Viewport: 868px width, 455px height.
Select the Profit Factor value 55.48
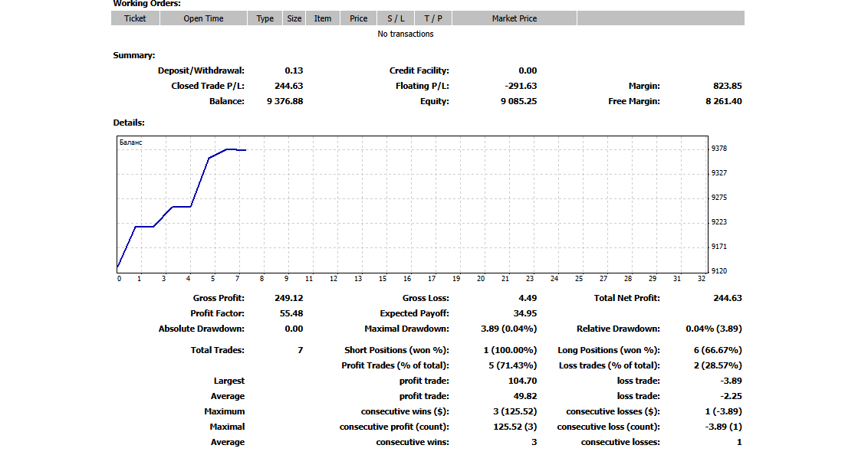[291, 313]
